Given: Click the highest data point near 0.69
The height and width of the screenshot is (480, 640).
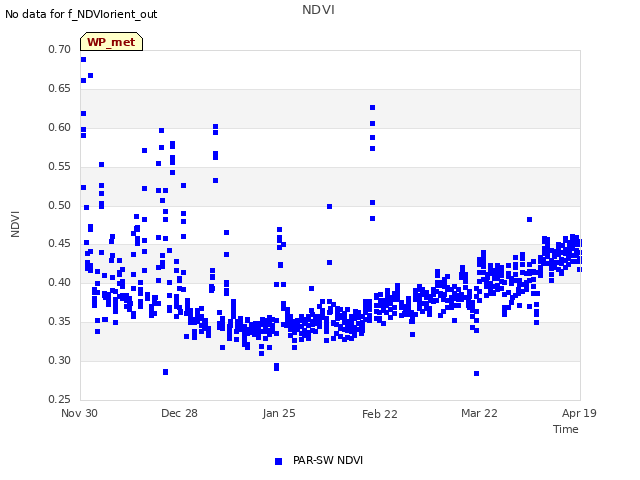Looking at the screenshot, I should [83, 60].
